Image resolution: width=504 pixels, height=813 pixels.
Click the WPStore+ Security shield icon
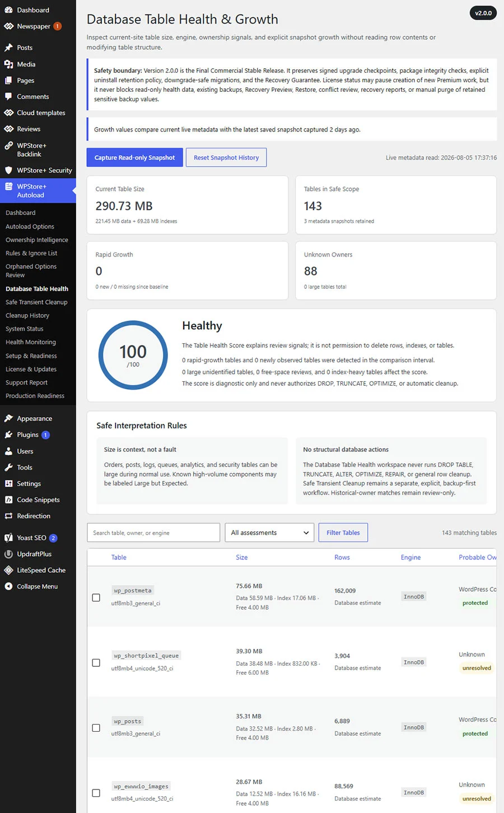pyautogui.click(x=8, y=170)
